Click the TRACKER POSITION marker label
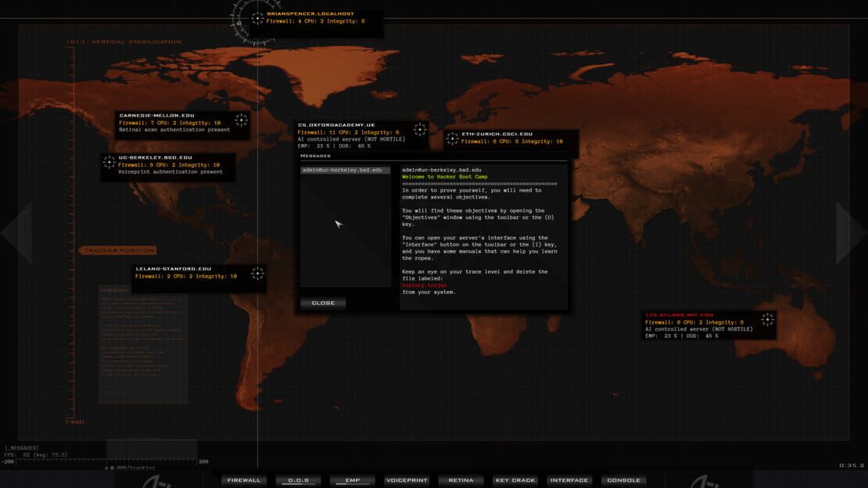This screenshot has height=488, width=868. 118,250
